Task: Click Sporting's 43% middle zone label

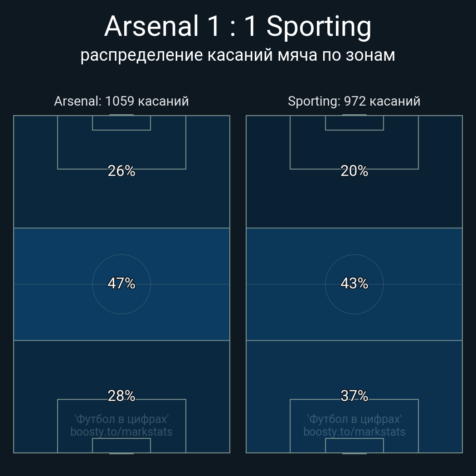Action: [354, 283]
